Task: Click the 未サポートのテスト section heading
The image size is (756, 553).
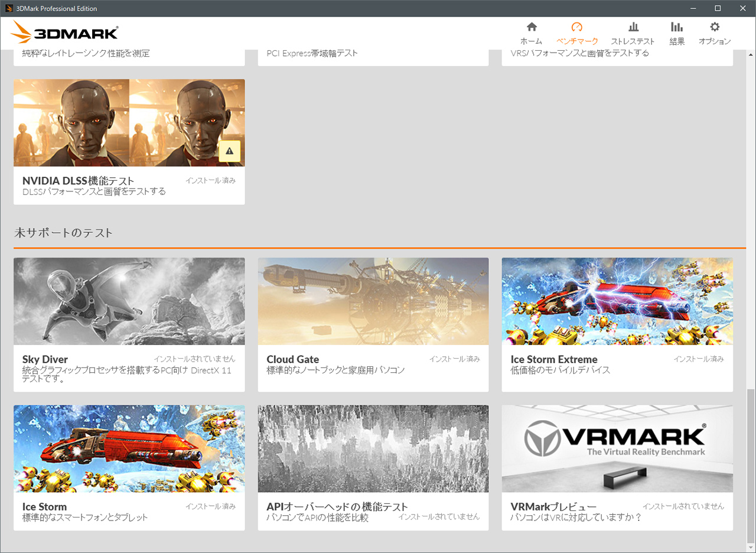Action: point(63,233)
